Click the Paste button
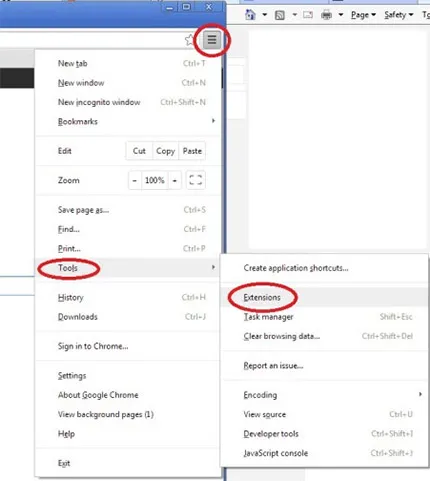This screenshot has width=430, height=481. (x=192, y=151)
